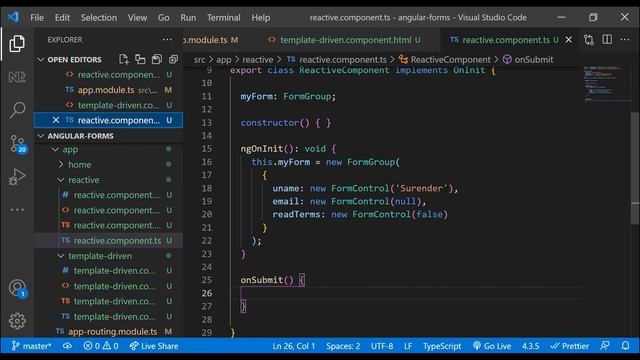The image size is (640, 360).
Task: Open the Go menu
Action: pos(163,18)
